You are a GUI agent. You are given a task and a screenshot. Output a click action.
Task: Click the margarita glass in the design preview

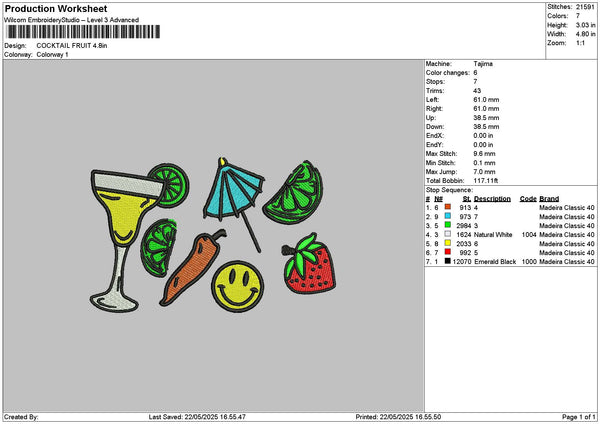122,239
